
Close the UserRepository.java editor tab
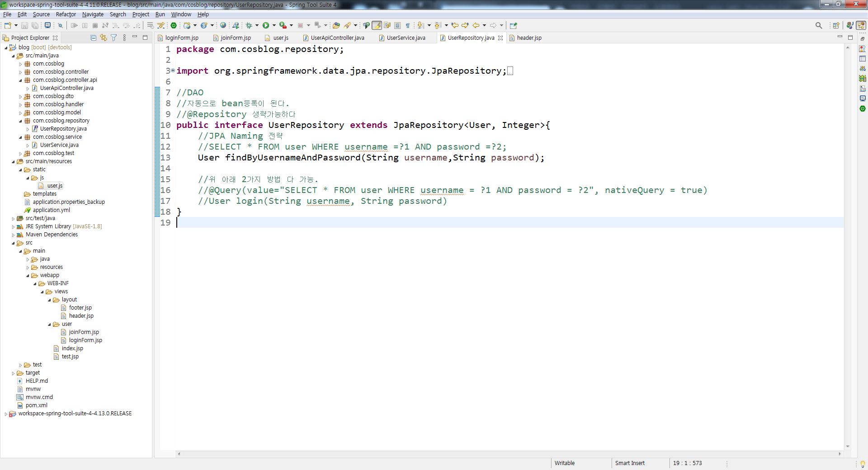(x=500, y=38)
